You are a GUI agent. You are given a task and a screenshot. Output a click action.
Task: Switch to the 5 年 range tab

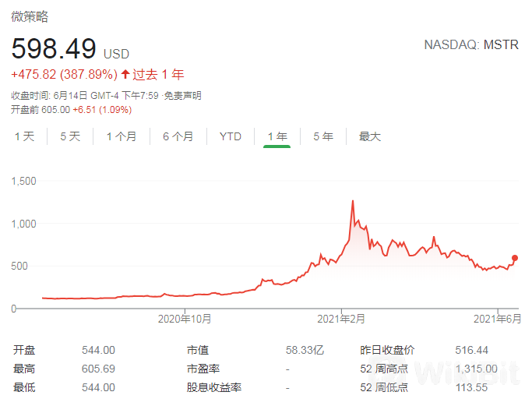tap(323, 136)
